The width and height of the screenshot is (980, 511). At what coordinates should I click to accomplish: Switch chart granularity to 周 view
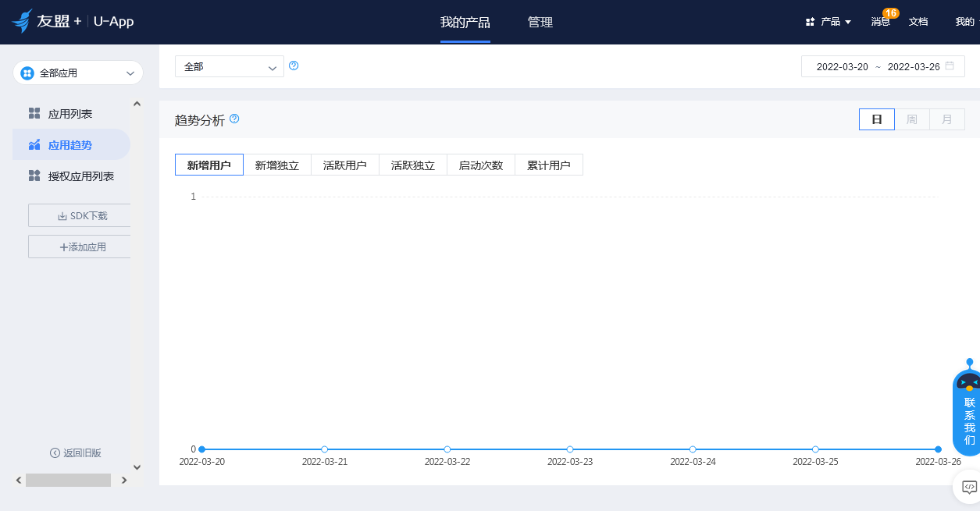tap(911, 119)
